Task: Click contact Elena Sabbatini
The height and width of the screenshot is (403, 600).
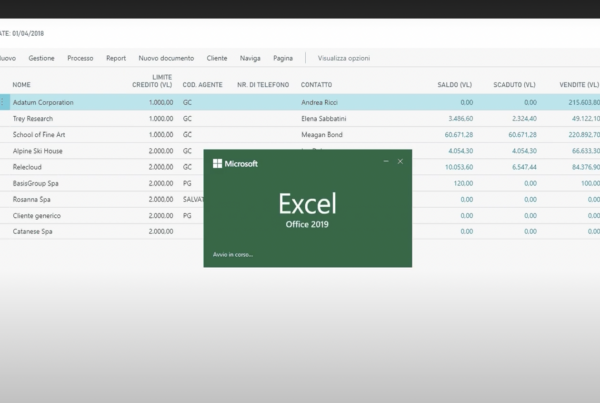Action: (324, 119)
